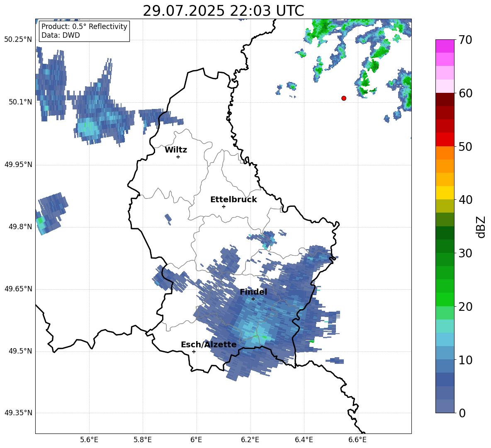Click the red dot marker on the map
The width and height of the screenshot is (491, 448).
[x=344, y=98]
